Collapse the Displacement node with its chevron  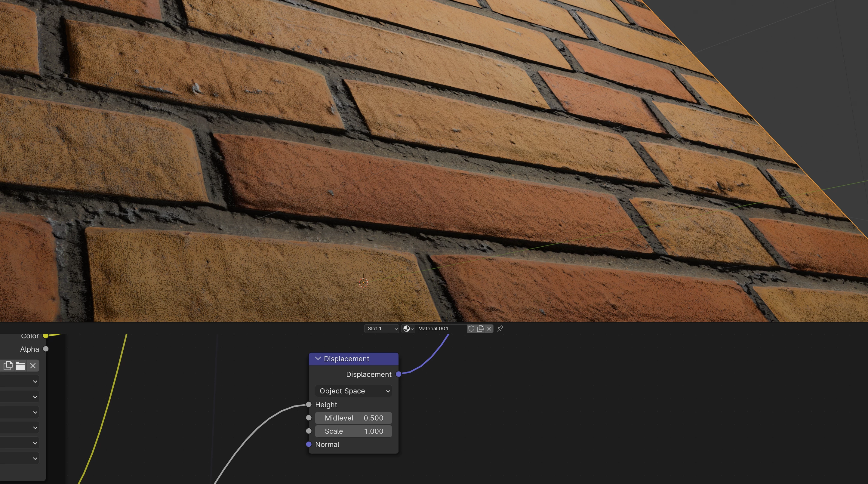click(318, 358)
